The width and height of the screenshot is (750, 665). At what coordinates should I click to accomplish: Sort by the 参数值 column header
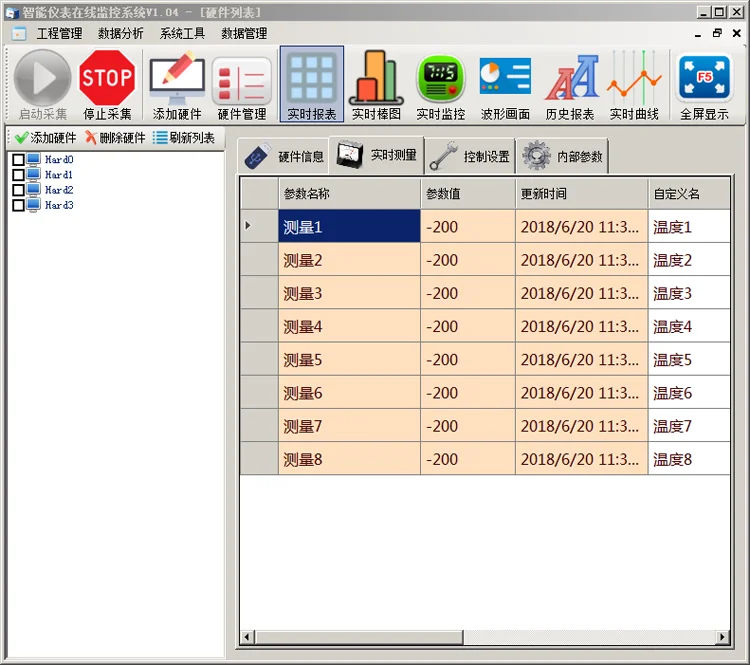(x=468, y=194)
